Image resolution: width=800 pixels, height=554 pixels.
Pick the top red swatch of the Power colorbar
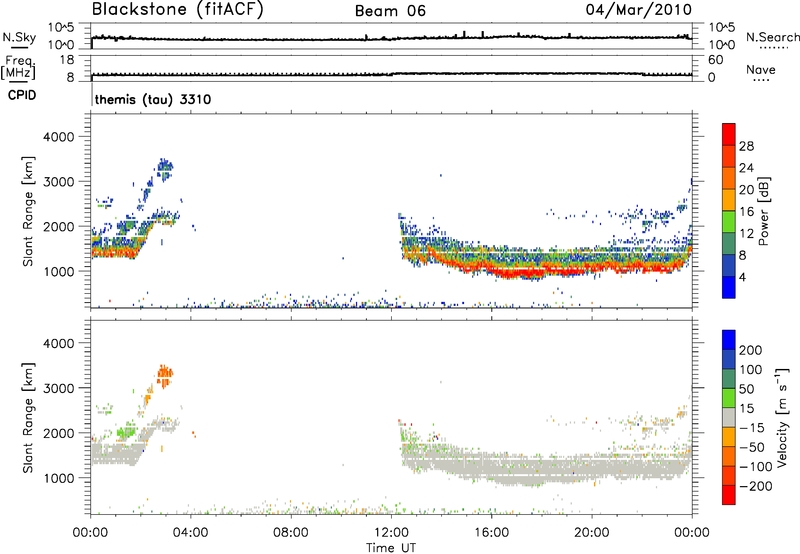click(x=729, y=134)
